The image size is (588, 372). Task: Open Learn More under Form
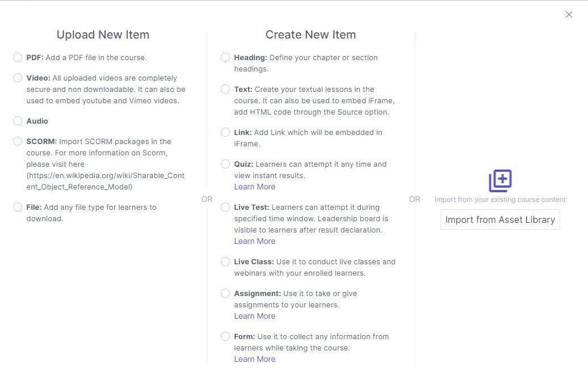pos(255,360)
